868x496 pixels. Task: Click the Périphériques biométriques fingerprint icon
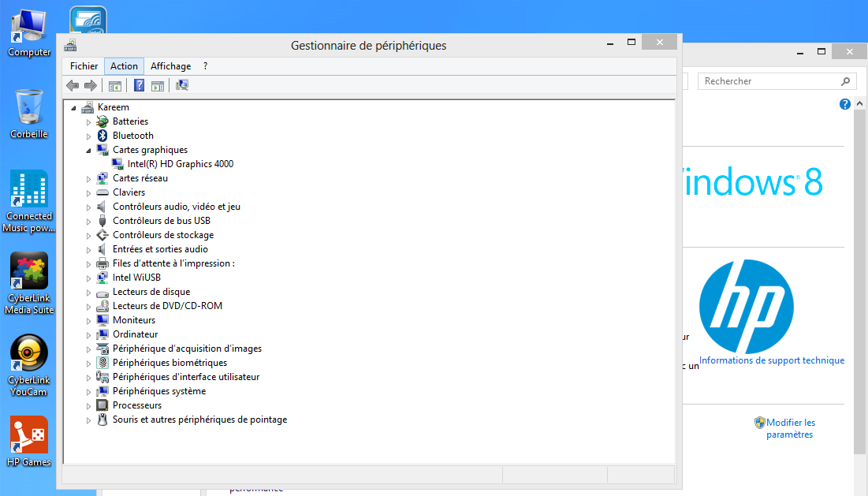pos(102,363)
